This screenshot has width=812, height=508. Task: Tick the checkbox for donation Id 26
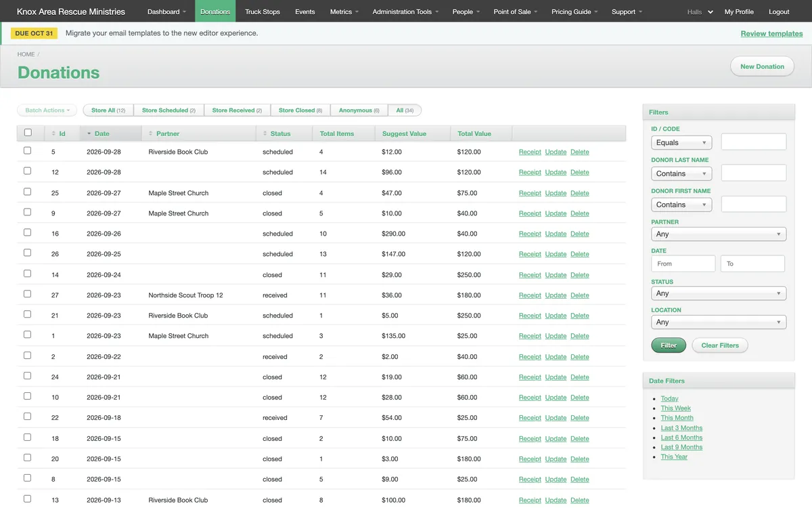point(28,253)
